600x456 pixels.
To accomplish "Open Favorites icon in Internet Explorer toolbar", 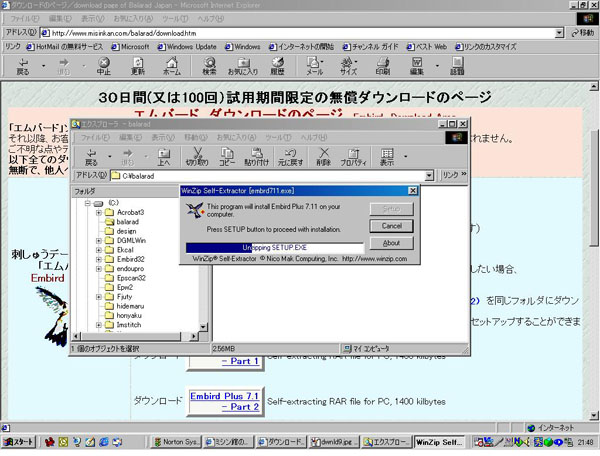I will [243, 66].
